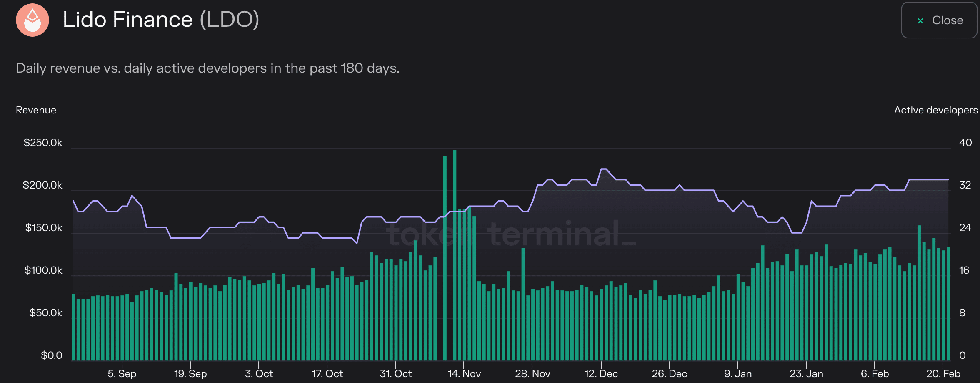Click the $250.0k revenue axis value
This screenshot has width=980, height=383.
(x=43, y=143)
